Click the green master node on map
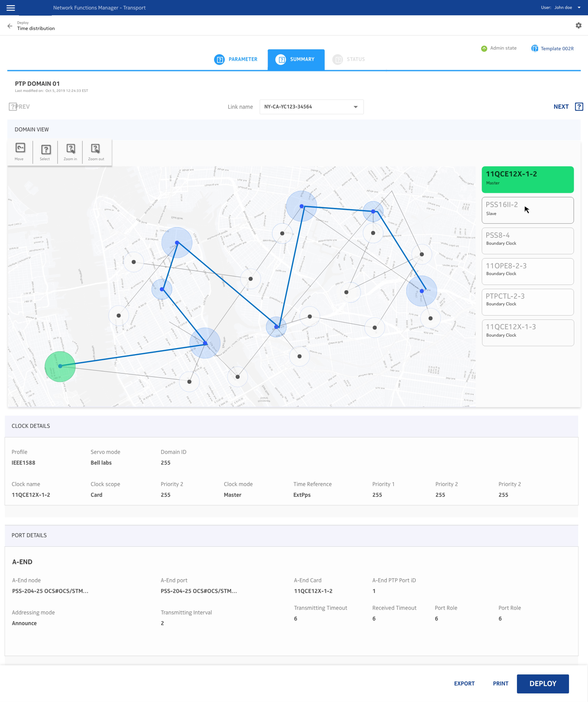The width and height of the screenshot is (588, 702). click(x=60, y=366)
